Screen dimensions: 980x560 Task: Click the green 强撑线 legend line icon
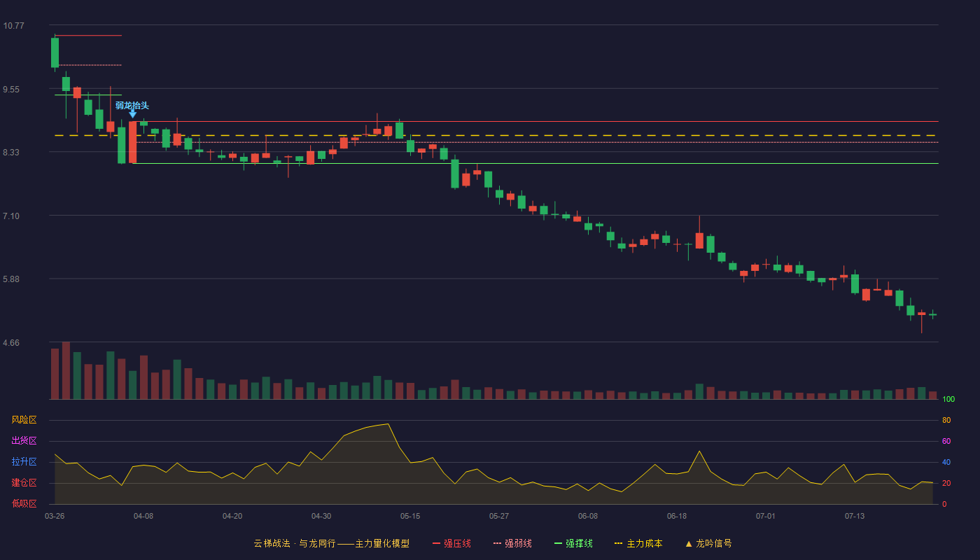tap(558, 543)
